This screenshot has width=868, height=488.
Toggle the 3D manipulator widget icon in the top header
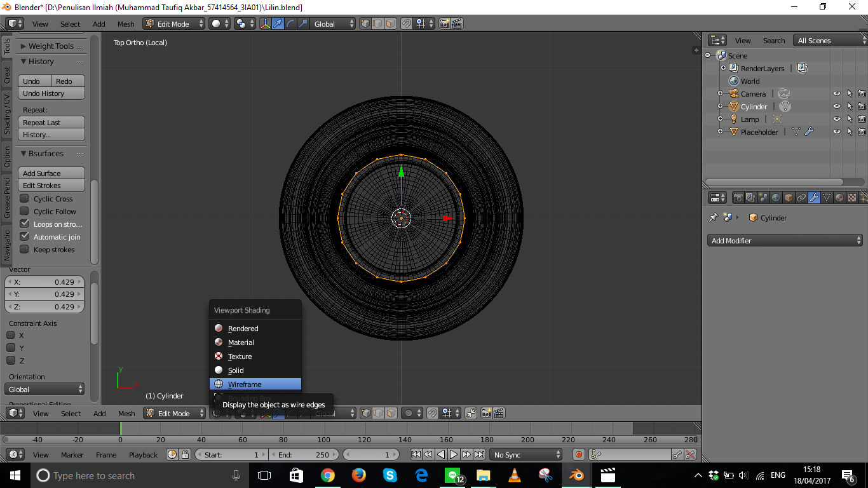[x=266, y=24]
